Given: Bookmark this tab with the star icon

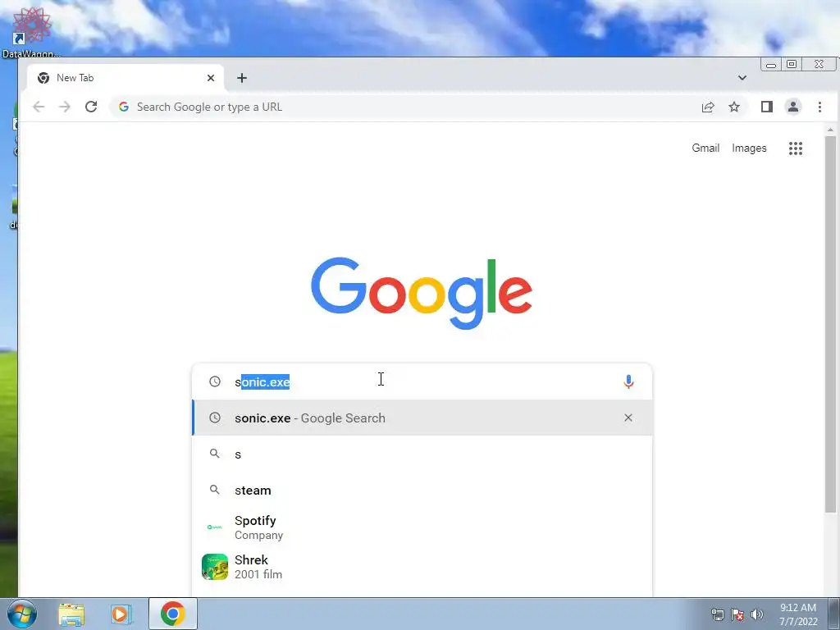Looking at the screenshot, I should (x=734, y=107).
